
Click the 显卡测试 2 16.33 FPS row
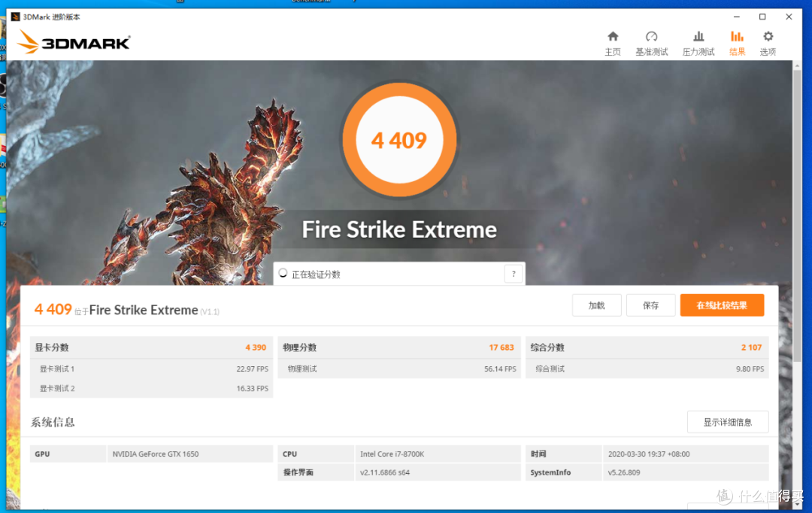[x=151, y=388]
